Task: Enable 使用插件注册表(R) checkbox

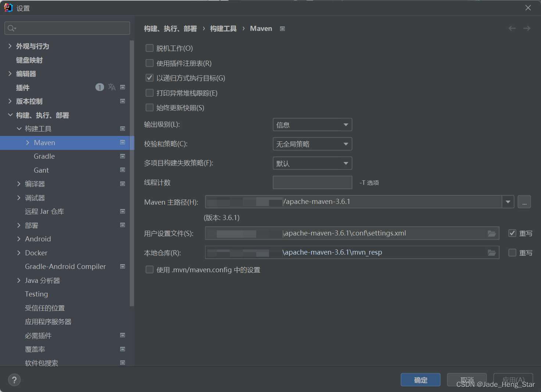Action: click(150, 63)
